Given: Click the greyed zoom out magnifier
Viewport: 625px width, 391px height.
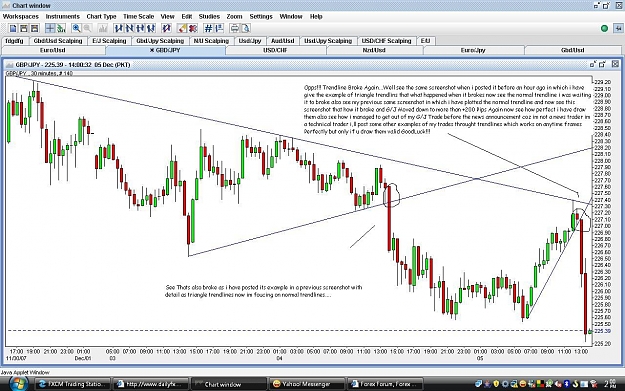Looking at the screenshot, I should [x=87, y=28].
